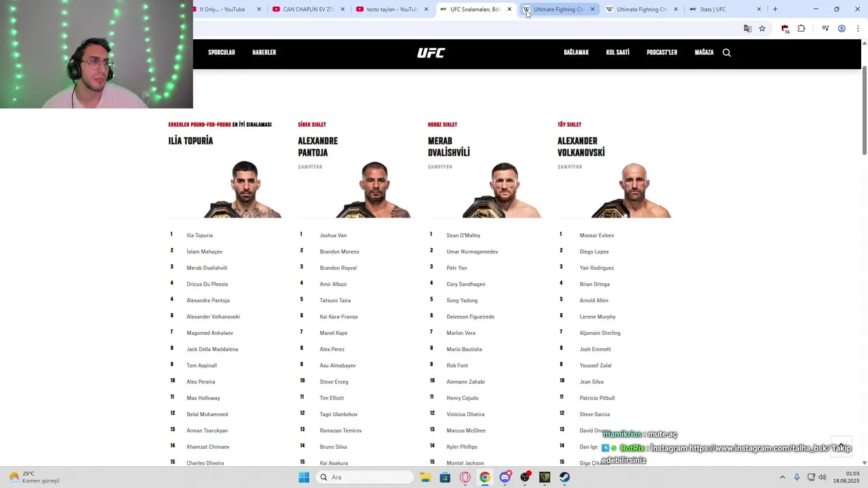Open the KOL SAATİ menu item

[x=618, y=53]
